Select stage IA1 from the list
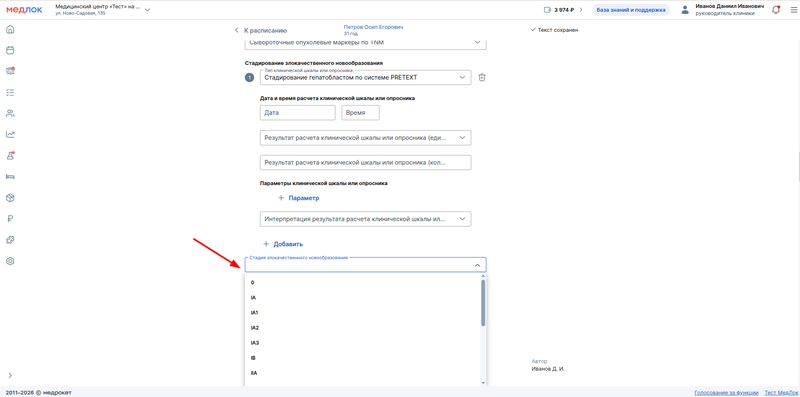 [362, 312]
